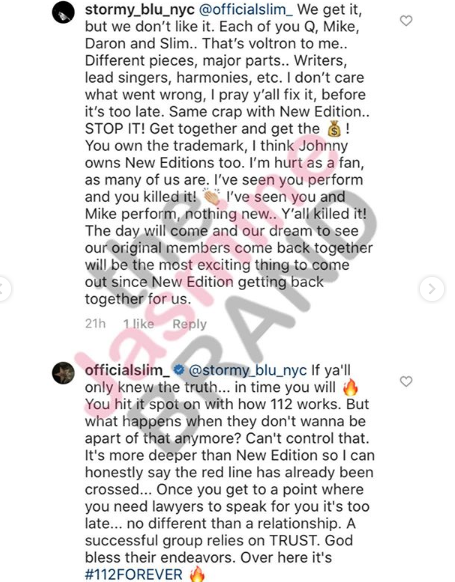Click the money bag emoji

(334, 129)
